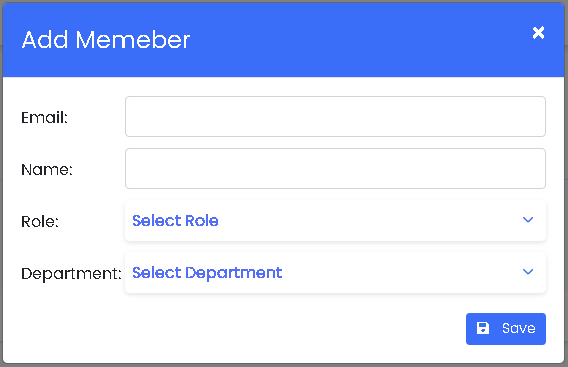The width and height of the screenshot is (568, 367).
Task: Open the Select Role dropdown
Action: click(x=335, y=221)
